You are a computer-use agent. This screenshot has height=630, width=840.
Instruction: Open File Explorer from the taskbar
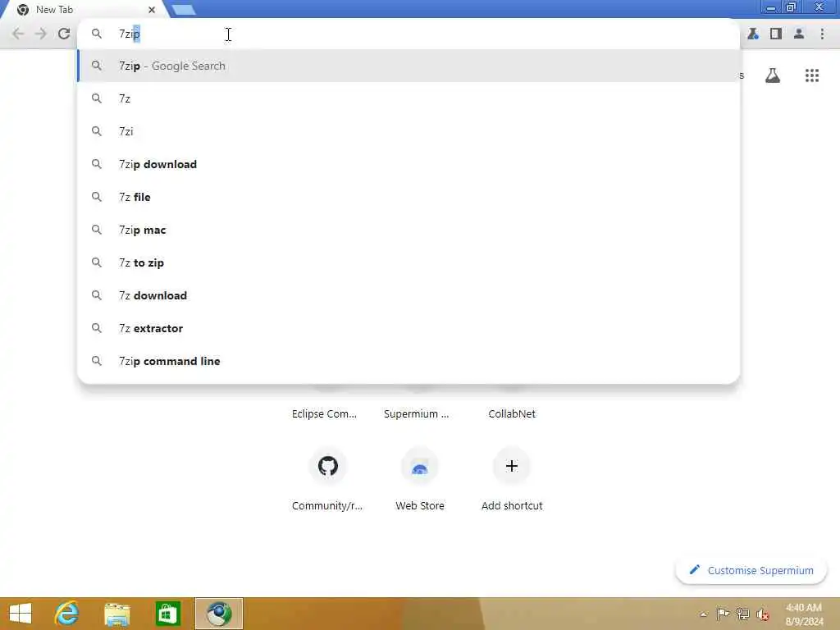116,614
